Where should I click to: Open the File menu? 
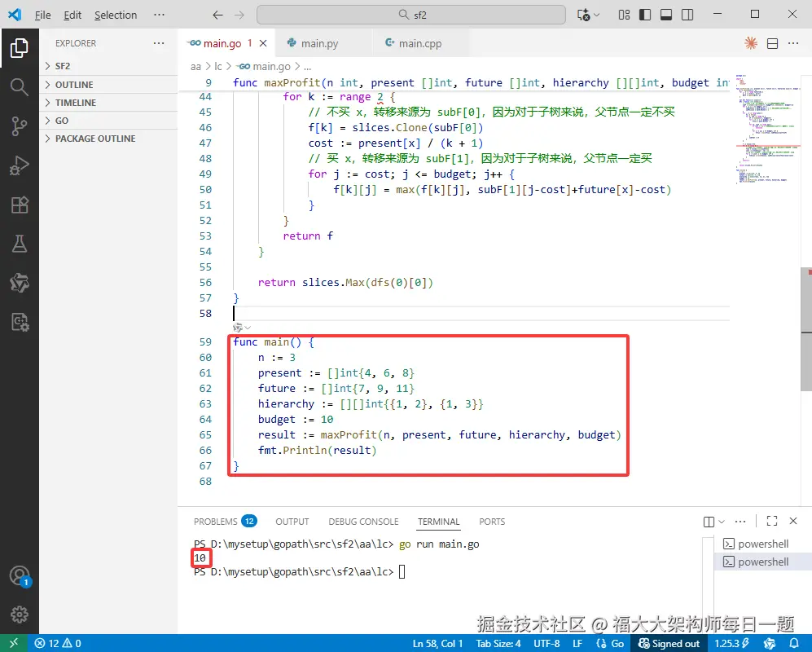tap(42, 15)
